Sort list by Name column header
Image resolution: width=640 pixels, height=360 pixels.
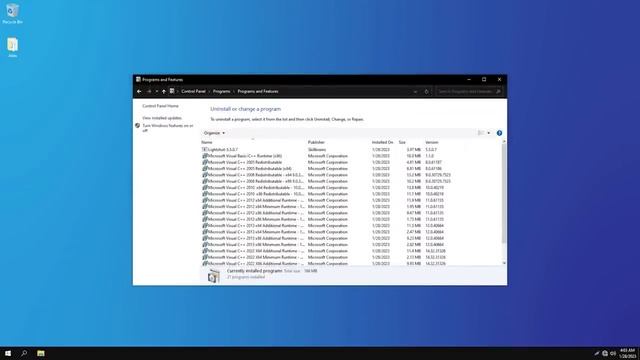tap(207, 142)
